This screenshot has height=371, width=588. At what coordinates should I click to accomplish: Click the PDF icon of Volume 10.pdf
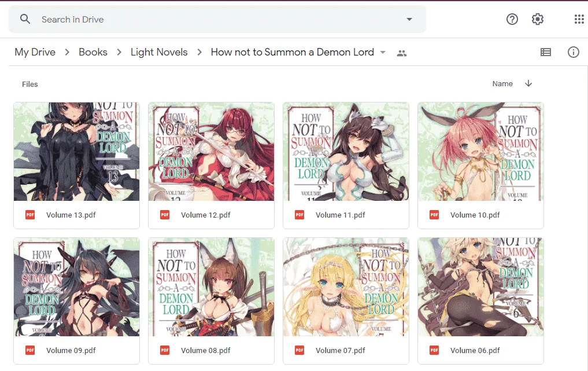pos(434,215)
